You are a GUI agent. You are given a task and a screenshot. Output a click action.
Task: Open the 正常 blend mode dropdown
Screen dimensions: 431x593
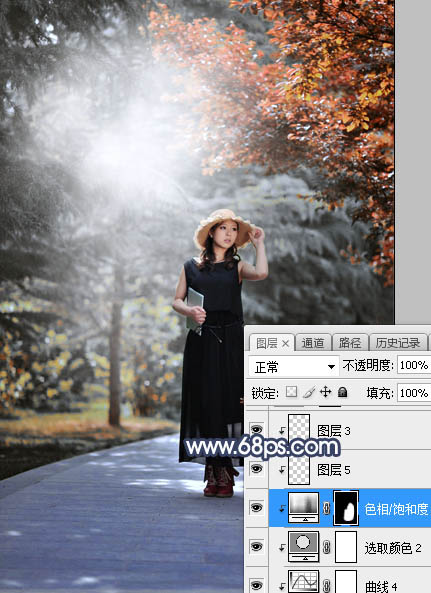pos(294,366)
